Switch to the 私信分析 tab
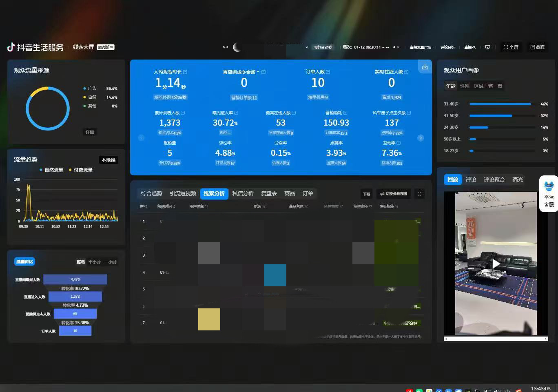Image resolution: width=558 pixels, height=392 pixels. click(x=243, y=193)
